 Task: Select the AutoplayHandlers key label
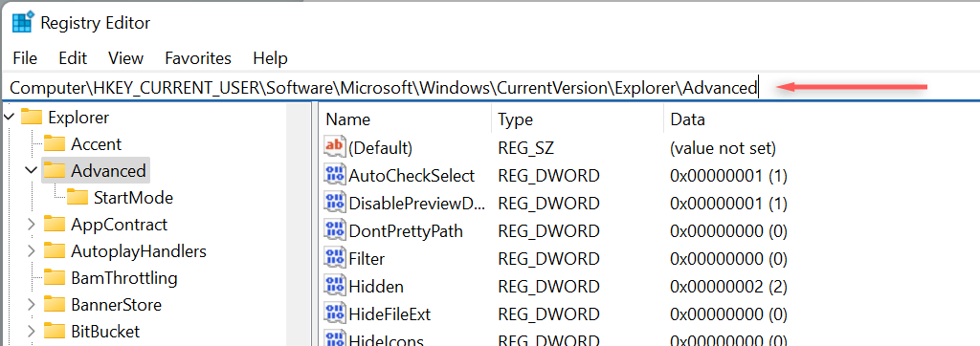point(139,251)
